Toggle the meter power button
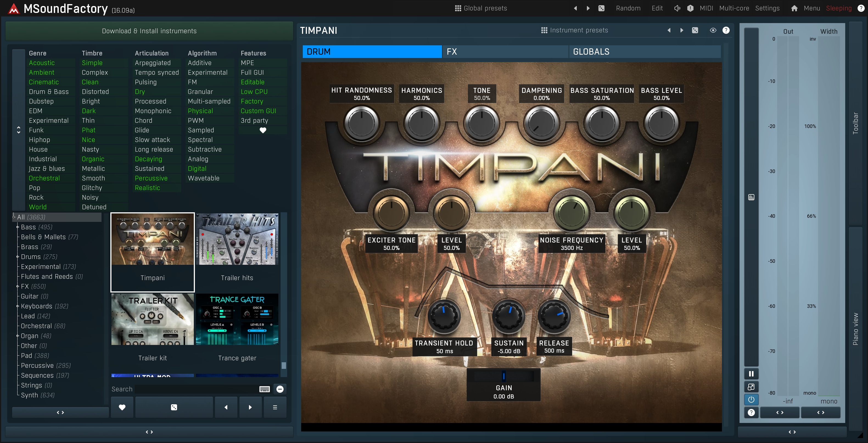Image resolution: width=868 pixels, height=443 pixels. point(751,400)
